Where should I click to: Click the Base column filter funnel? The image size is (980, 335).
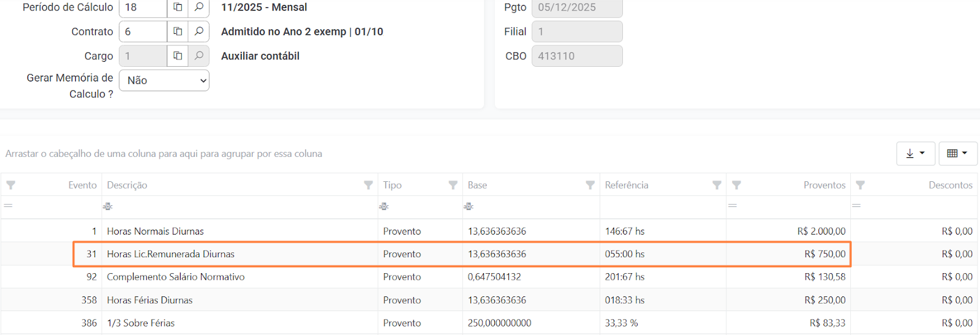(590, 185)
